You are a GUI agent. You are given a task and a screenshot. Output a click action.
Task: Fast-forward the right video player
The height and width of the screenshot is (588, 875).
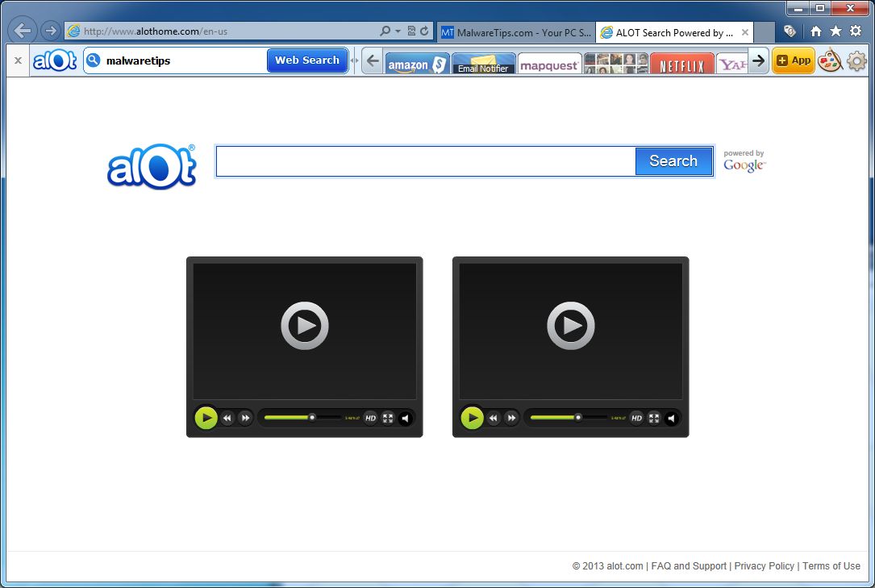[x=511, y=418]
